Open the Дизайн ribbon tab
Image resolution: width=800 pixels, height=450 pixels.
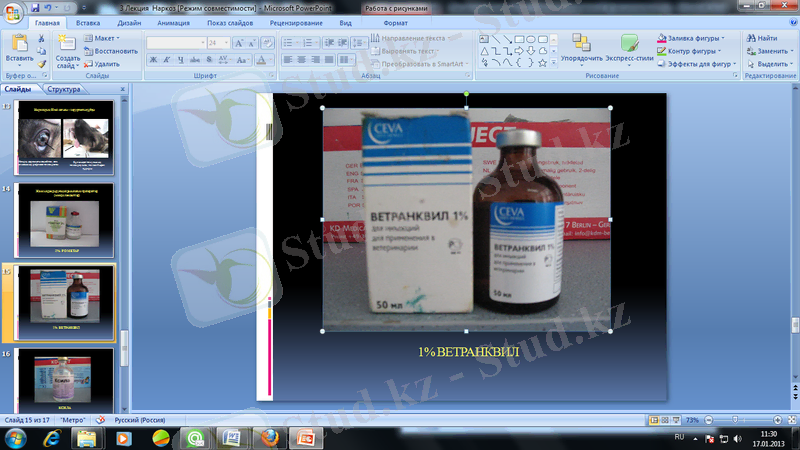point(129,23)
